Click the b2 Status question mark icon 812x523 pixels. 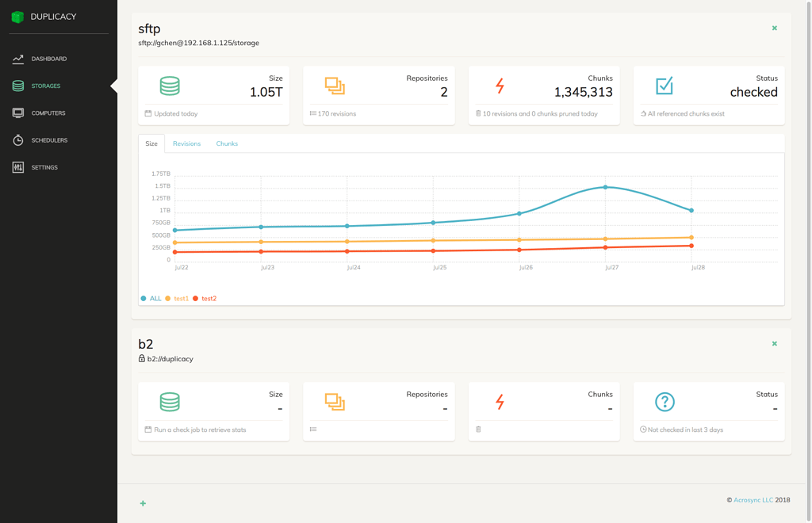(x=665, y=402)
